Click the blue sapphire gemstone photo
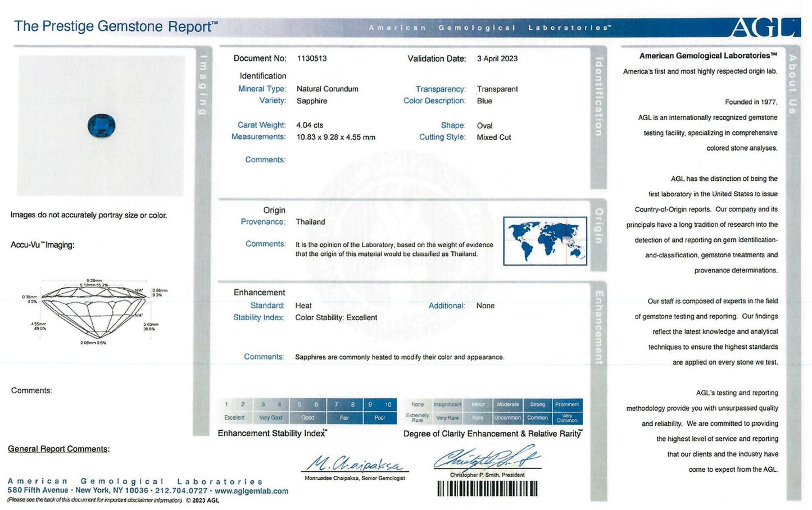This screenshot has height=510, width=812. (x=102, y=125)
